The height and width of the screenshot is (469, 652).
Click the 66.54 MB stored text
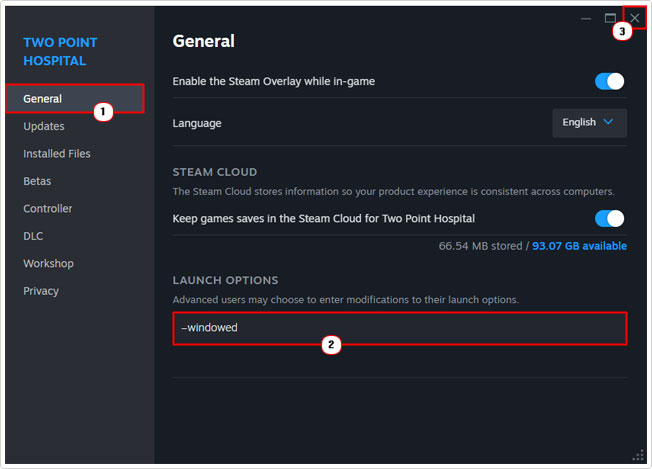(480, 246)
